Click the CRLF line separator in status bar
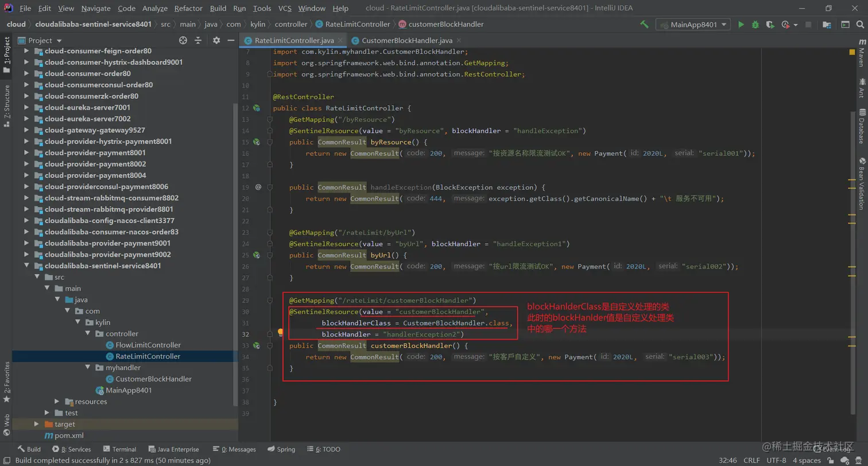868x466 pixels. tap(751, 460)
